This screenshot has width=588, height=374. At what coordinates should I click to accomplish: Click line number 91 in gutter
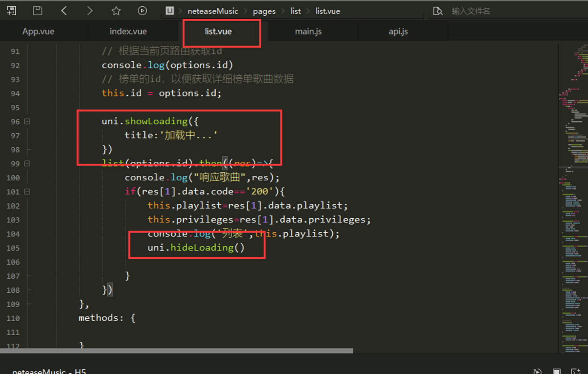click(15, 51)
